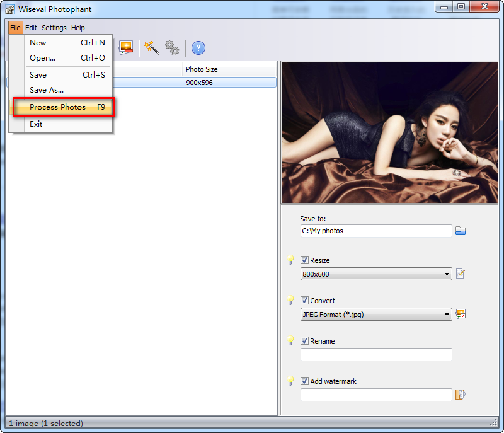This screenshot has width=504, height=433.
Task: Open settings via the gears toolbar icon
Action: click(x=172, y=48)
